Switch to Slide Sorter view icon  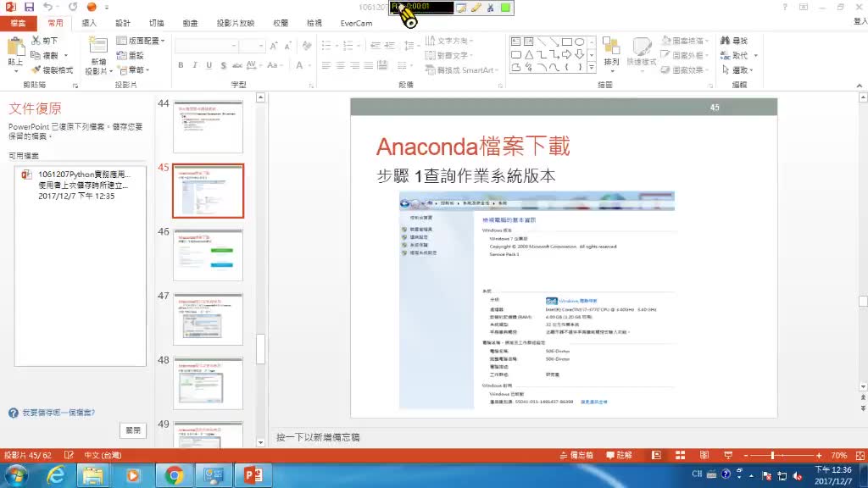pyautogui.click(x=680, y=455)
